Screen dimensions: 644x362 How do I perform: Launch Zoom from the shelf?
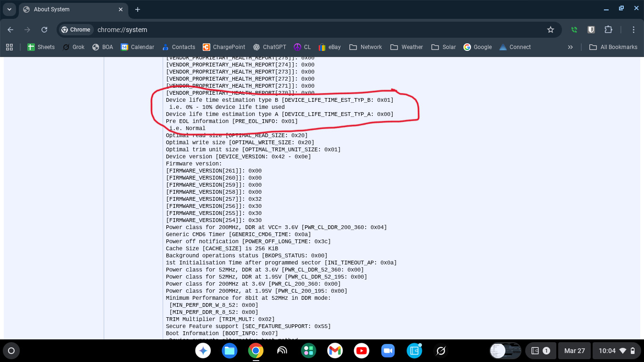[388, 351]
